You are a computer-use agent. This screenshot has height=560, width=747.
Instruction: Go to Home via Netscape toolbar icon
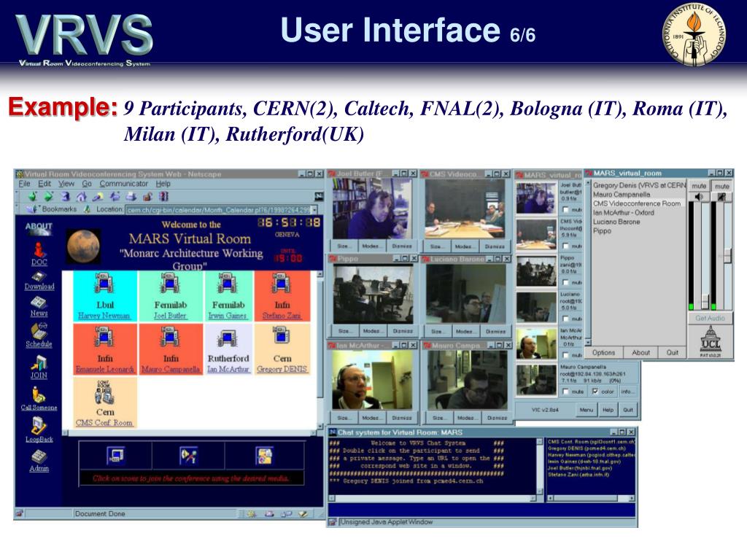tap(82, 197)
